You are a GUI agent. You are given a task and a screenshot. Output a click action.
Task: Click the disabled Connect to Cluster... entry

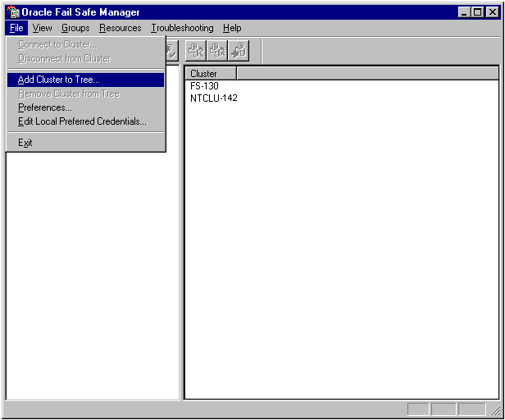point(85,44)
